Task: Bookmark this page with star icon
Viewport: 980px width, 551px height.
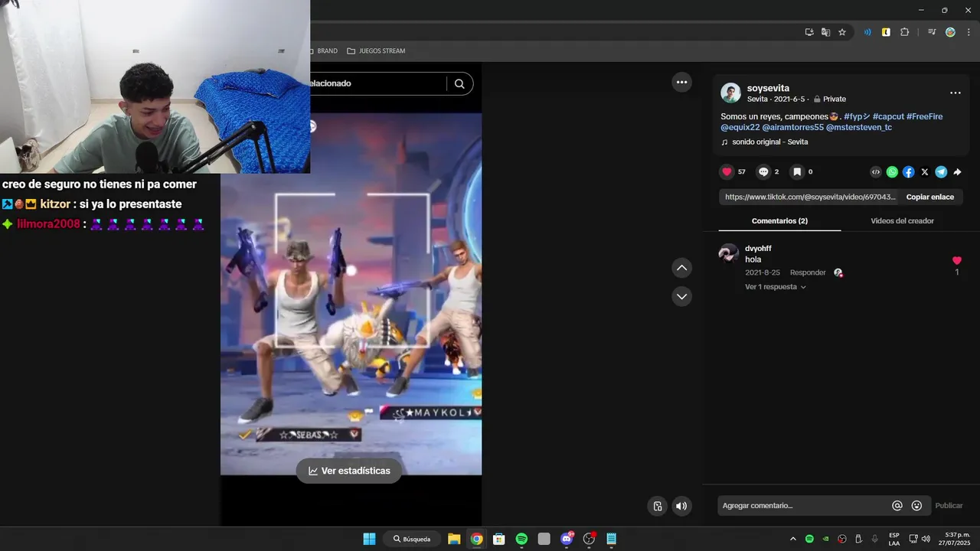Action: click(x=842, y=32)
